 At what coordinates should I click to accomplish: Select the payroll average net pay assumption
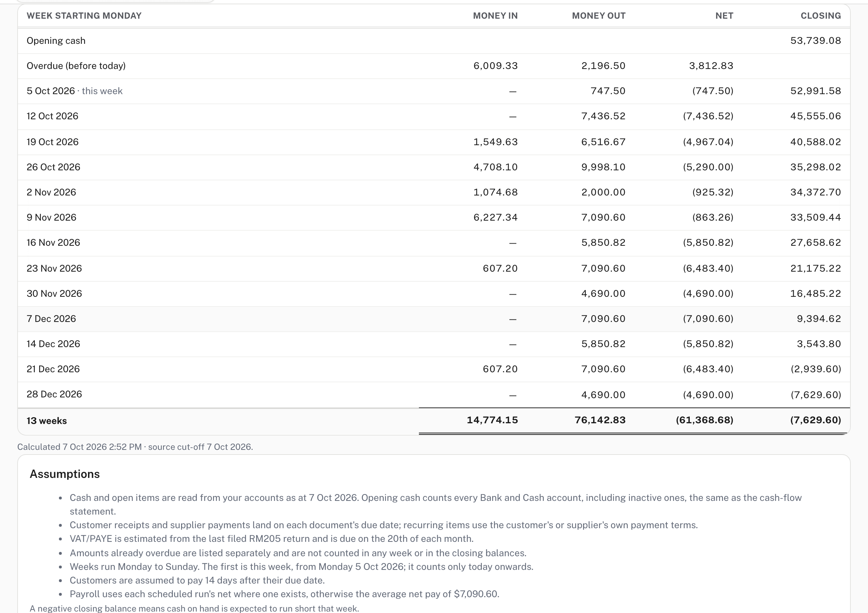[284, 594]
